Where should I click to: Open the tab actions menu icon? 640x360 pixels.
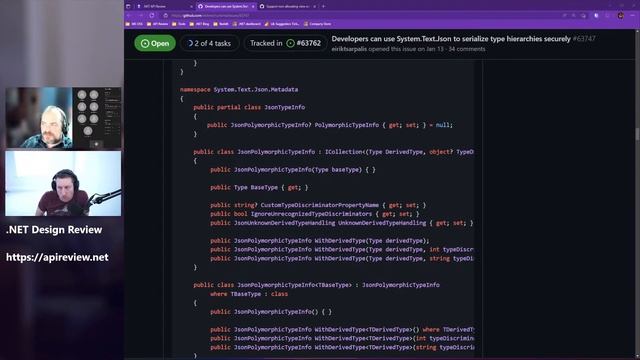coord(128,6)
